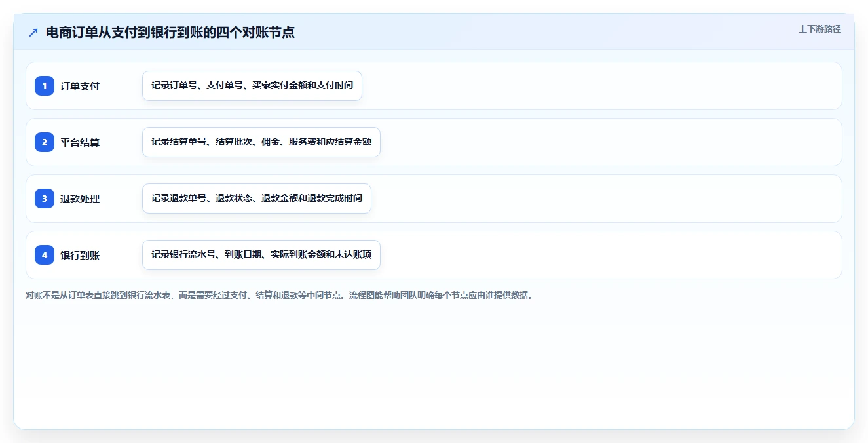868x443 pixels.
Task: Select the step 2 number badge
Action: [45, 142]
